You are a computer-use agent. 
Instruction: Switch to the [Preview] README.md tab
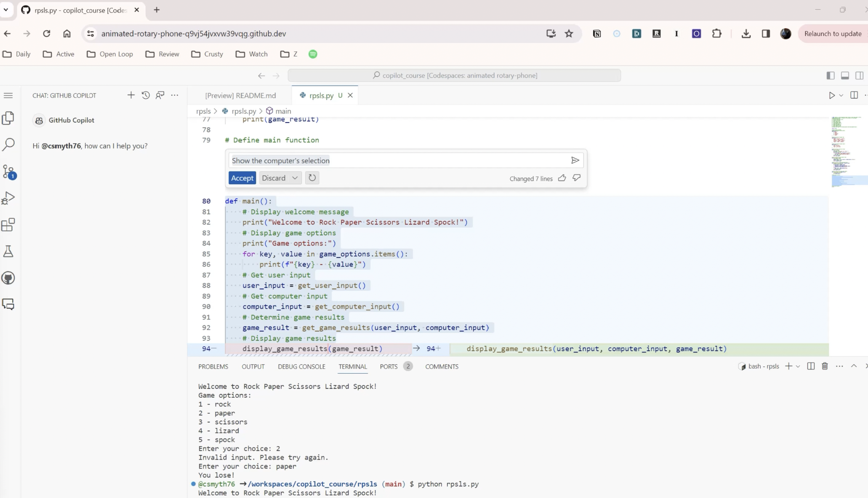pos(240,95)
